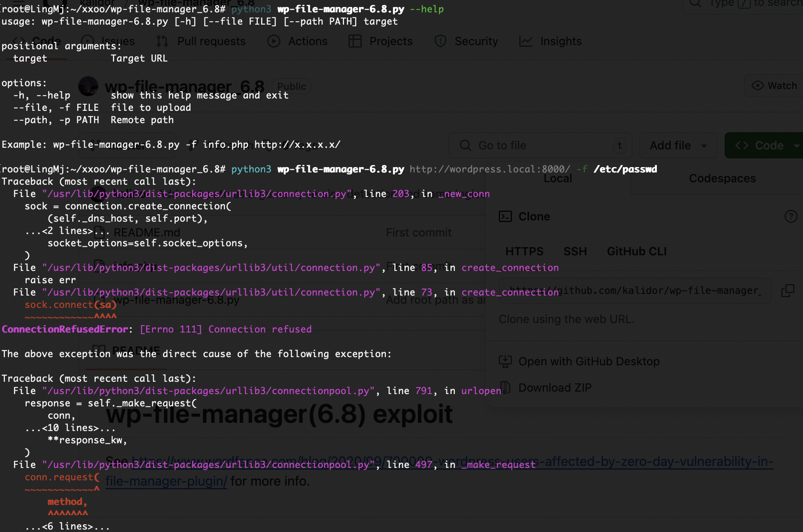Click the eye icon on Watch button
This screenshot has height=532, width=803.
pos(757,86)
